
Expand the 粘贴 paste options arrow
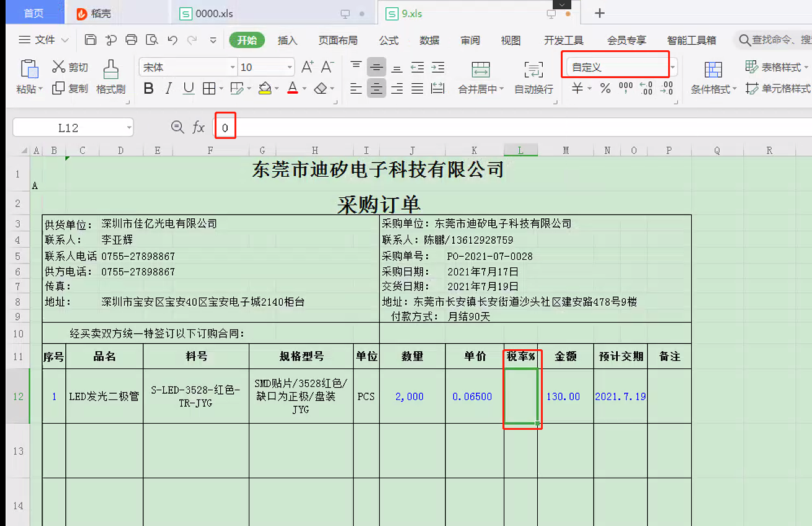pos(40,90)
